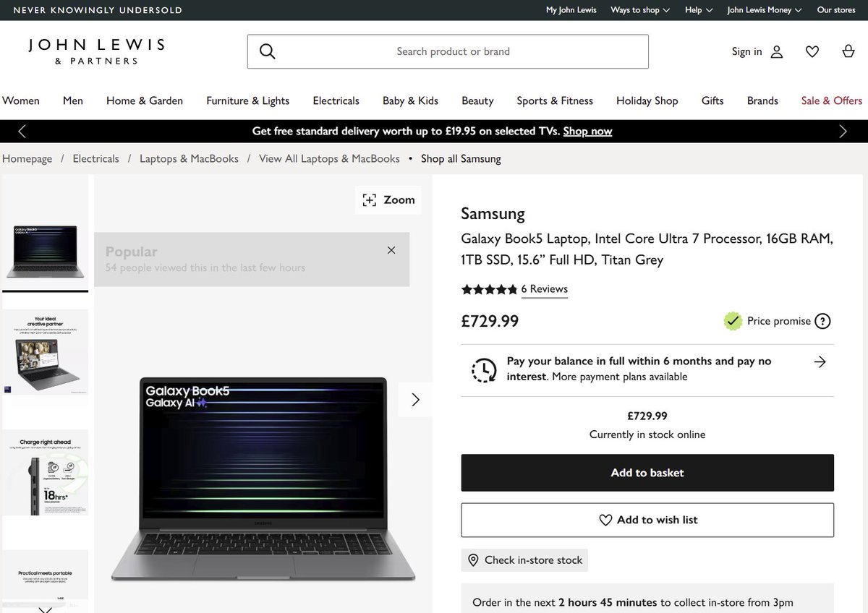Open Holiday Shop menu
Screen dimensions: 868x613
pyautogui.click(x=647, y=100)
